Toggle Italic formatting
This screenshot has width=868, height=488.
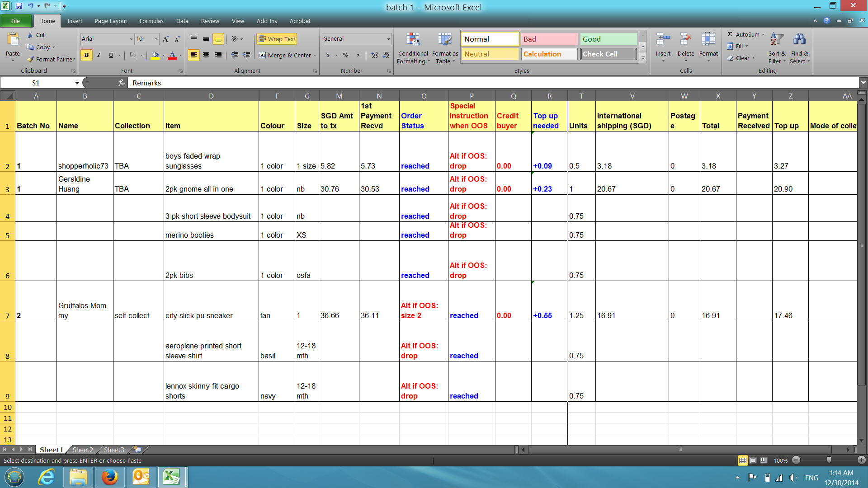point(99,55)
